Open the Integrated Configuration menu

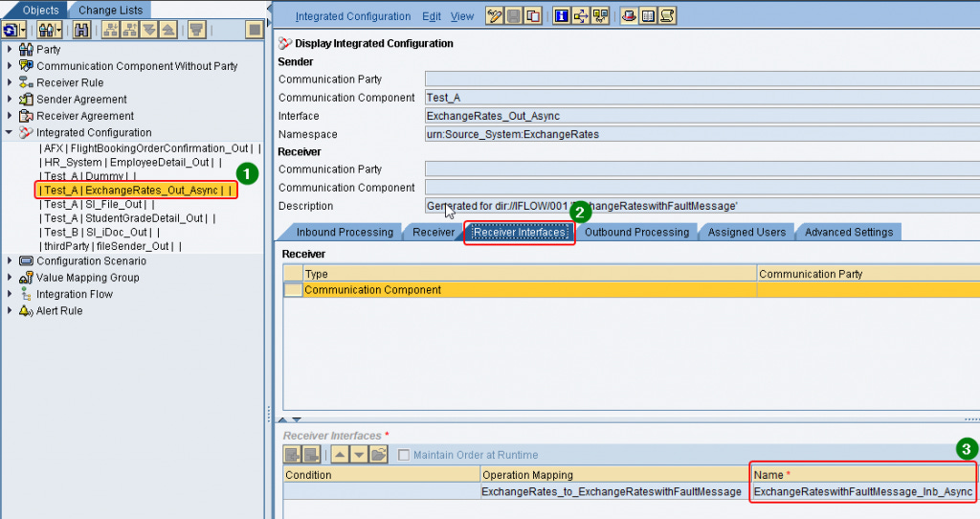pyautogui.click(x=353, y=16)
